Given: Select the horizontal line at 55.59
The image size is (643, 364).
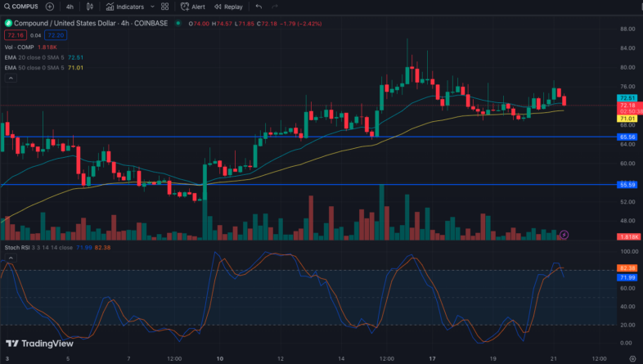Looking at the screenshot, I should coord(308,185).
